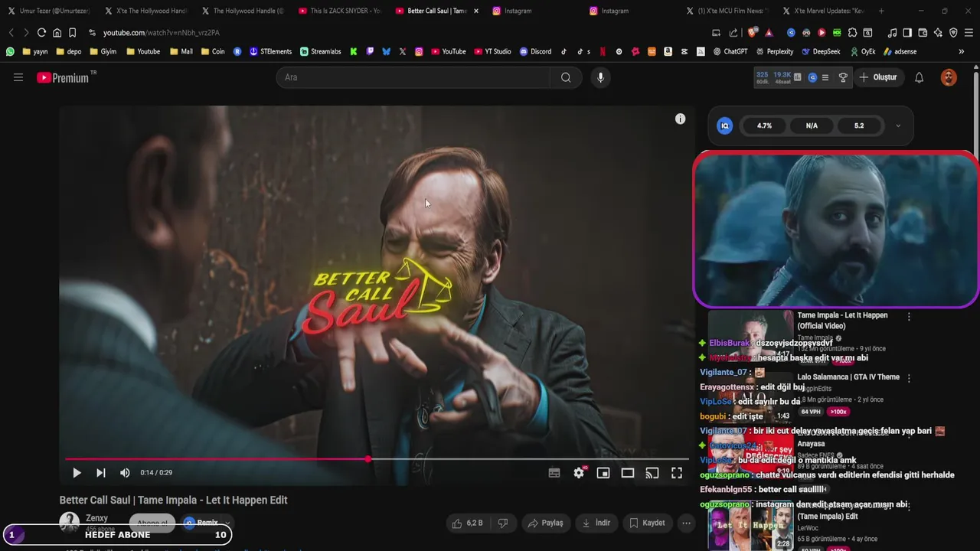Open music playlist note icon in toolbar
Viewport: 980px width, 551px height.
pos(892,33)
